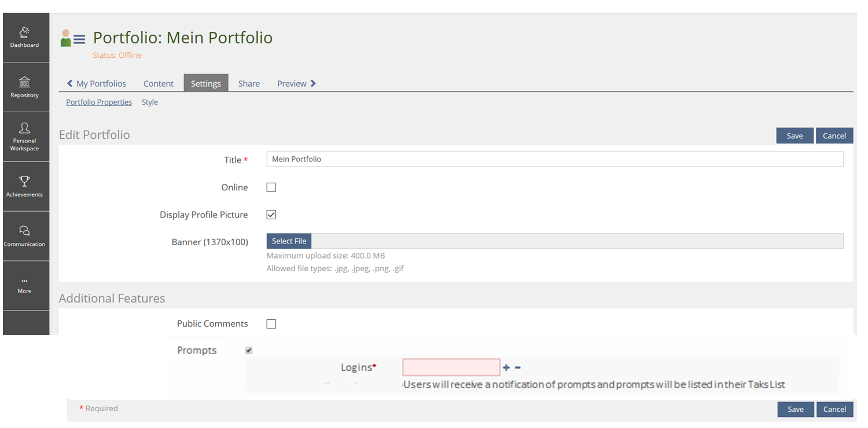Open the Style settings link
Screen dimensions: 868x428
(x=150, y=102)
